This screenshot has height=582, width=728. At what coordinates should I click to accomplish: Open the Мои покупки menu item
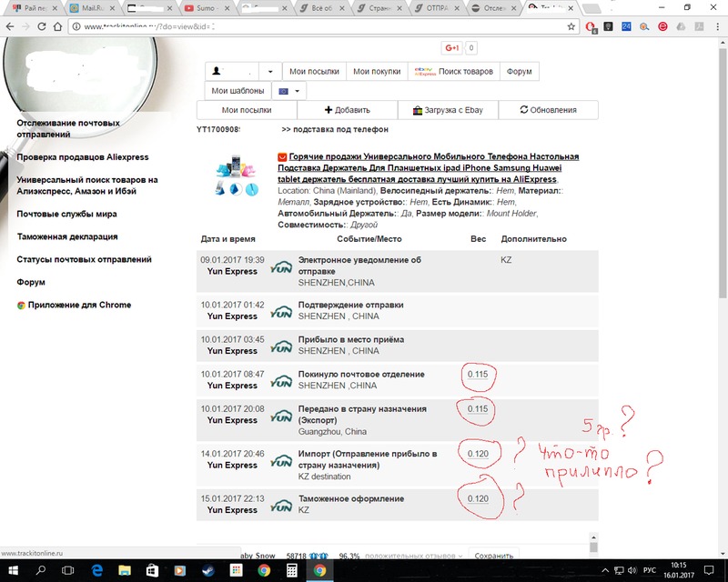376,71
